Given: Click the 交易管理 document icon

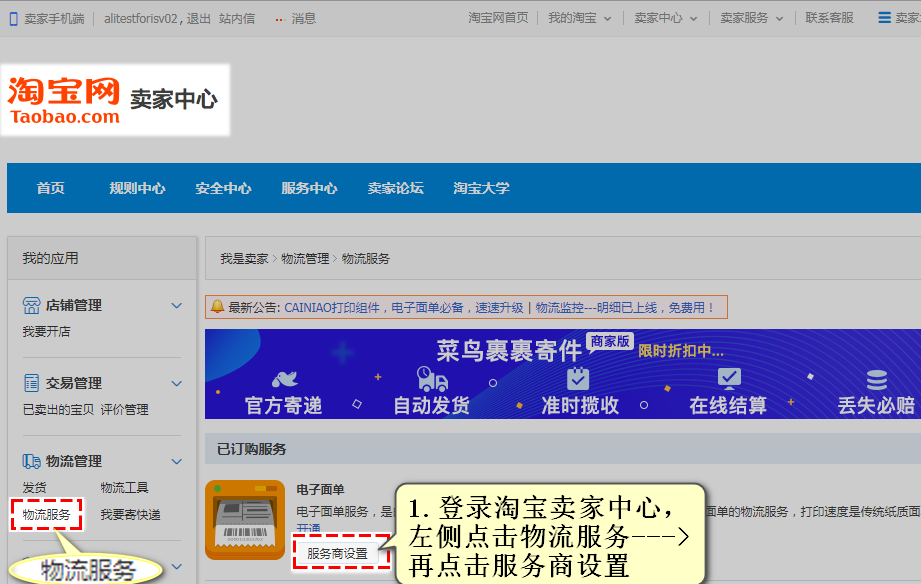Looking at the screenshot, I should point(31,383).
